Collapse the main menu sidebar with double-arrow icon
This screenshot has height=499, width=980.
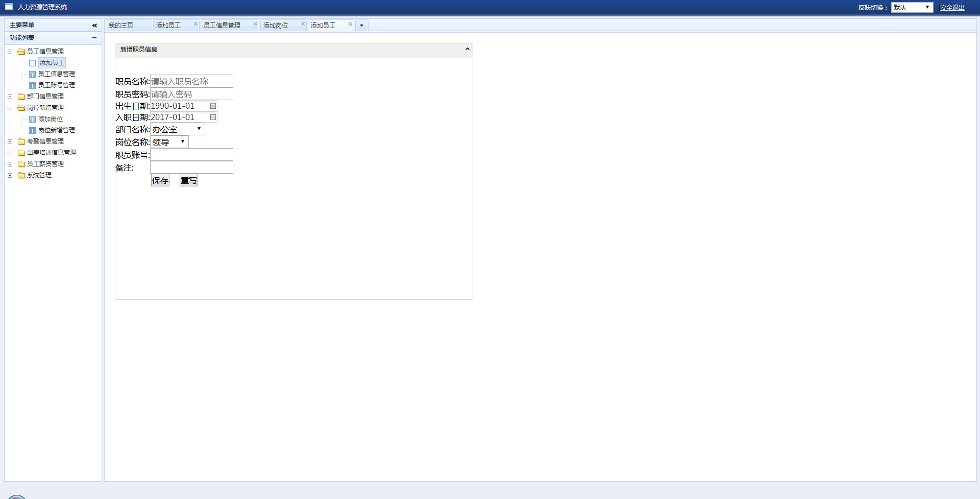coord(94,25)
